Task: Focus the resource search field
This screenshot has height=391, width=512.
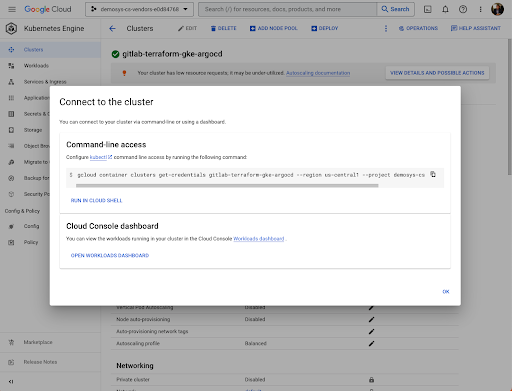Action: pos(287,9)
